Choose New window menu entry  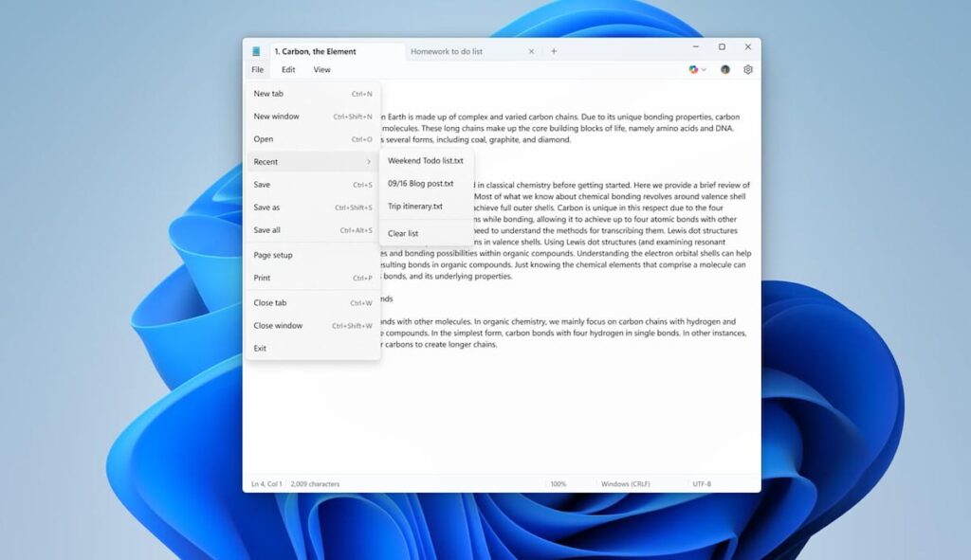click(313, 117)
